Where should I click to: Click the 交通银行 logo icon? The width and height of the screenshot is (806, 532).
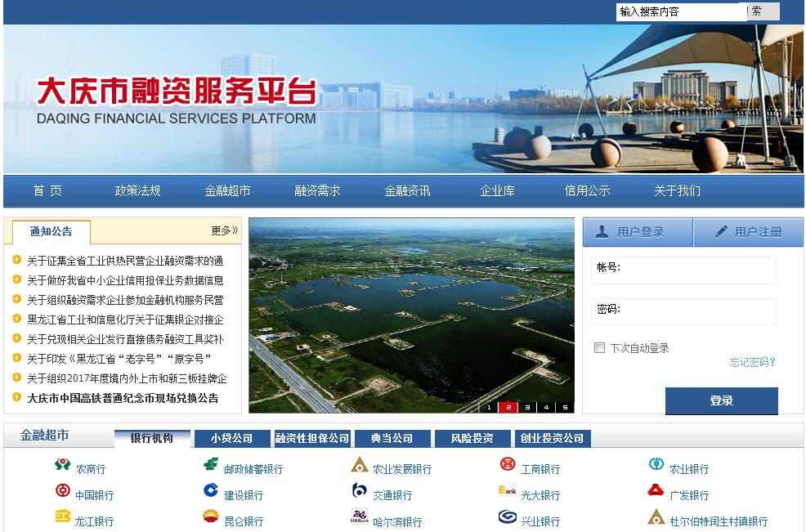pyautogui.click(x=360, y=490)
